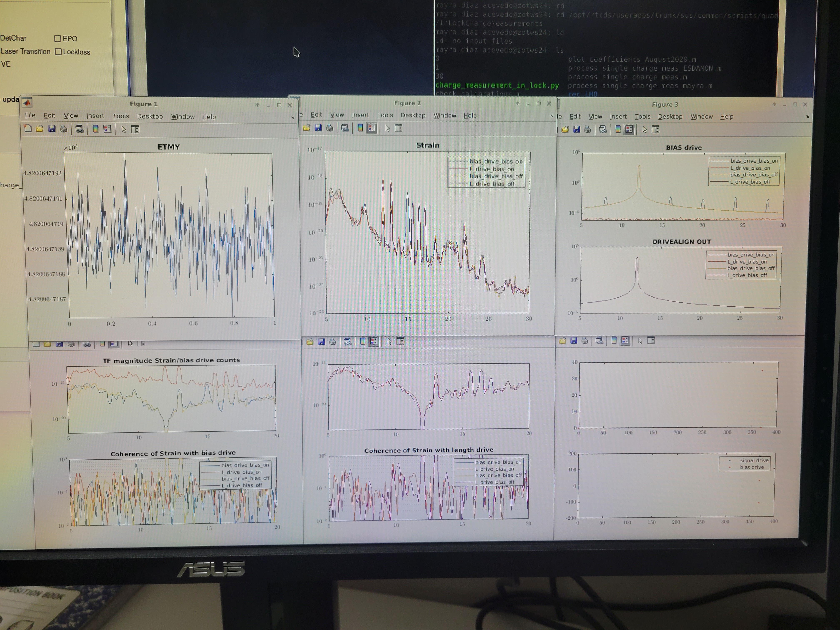Select the Edit Plot arrow in Figure 1

coord(124,130)
